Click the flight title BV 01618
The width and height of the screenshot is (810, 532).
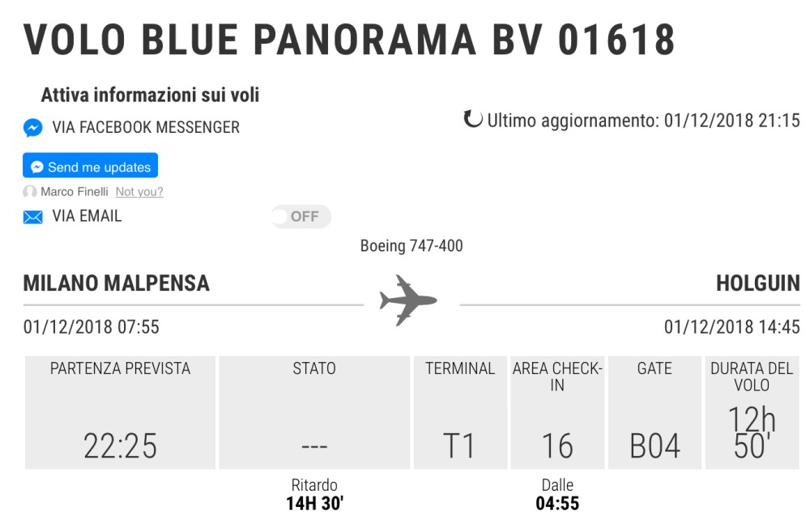349,39
